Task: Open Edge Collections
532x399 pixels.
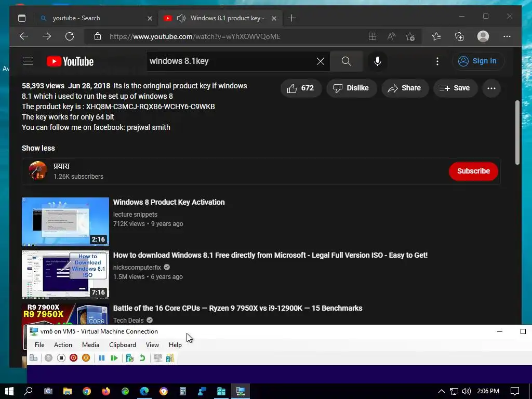Action: (459, 36)
